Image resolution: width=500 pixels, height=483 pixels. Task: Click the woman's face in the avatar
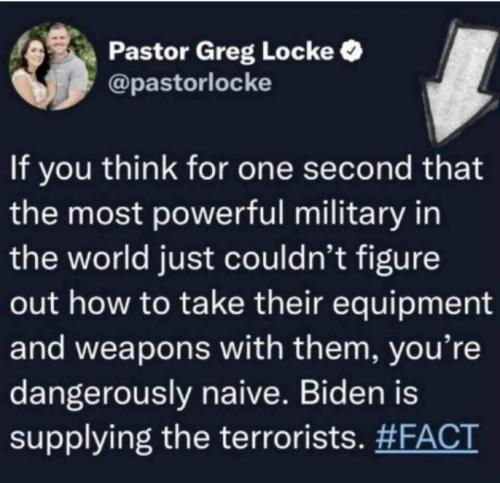point(32,55)
